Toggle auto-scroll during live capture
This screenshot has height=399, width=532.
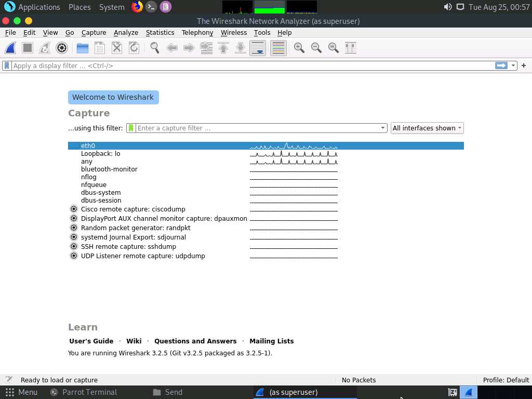tap(258, 48)
